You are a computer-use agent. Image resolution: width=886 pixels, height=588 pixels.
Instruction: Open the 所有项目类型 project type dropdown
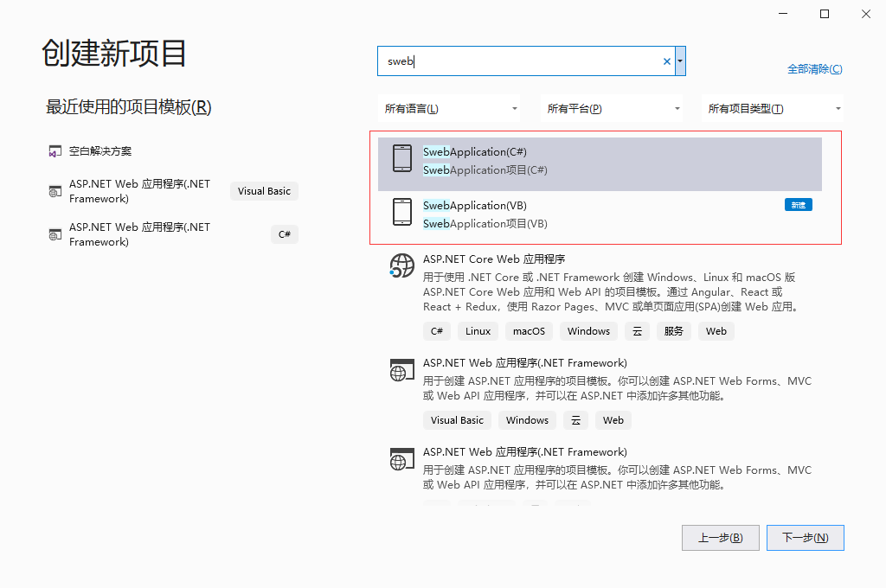(x=773, y=108)
